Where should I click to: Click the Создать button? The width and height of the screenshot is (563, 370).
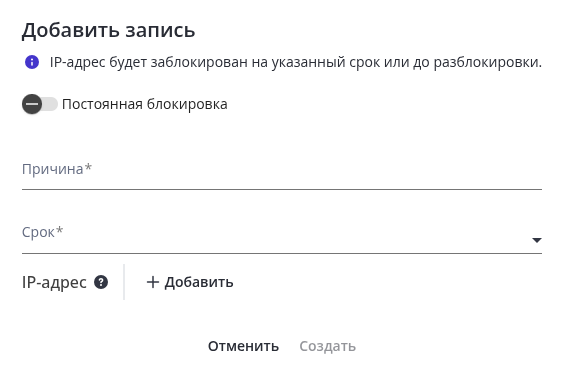coord(327,346)
